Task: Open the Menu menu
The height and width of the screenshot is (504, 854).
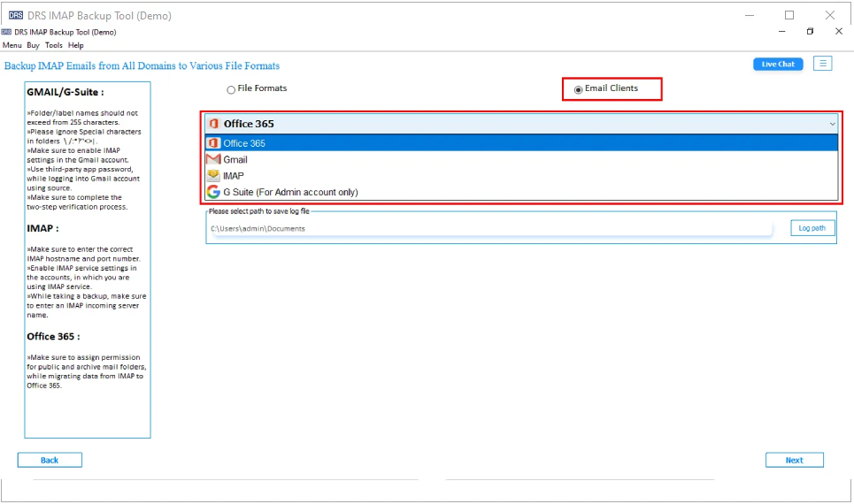Action: click(12, 45)
